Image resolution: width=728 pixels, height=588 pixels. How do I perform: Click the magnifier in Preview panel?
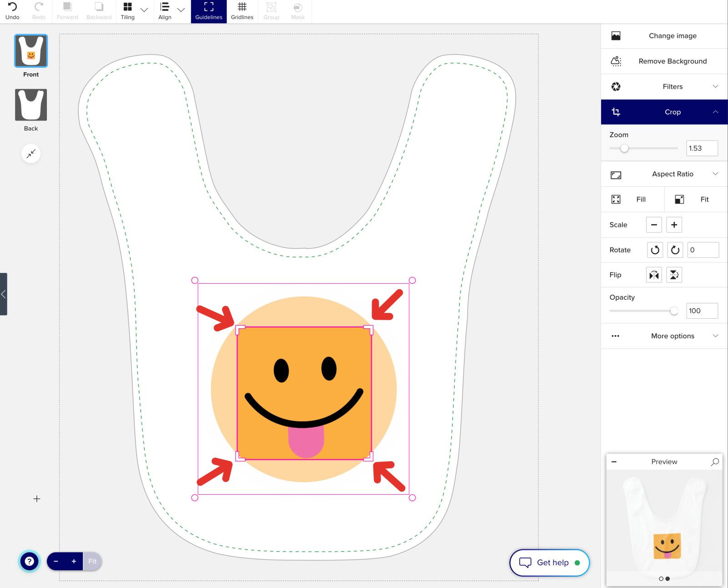coord(715,462)
